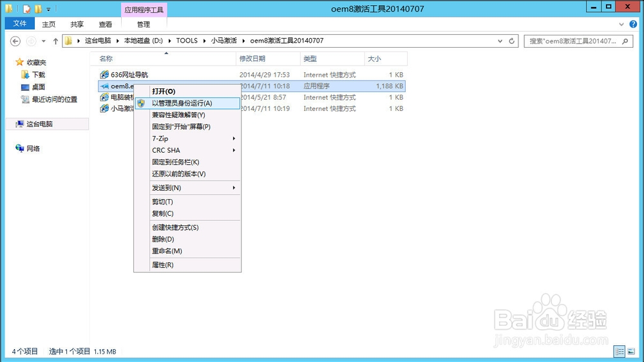Open the quick access toolbar customize dropdown
The image size is (644, 362).
pos(48,9)
